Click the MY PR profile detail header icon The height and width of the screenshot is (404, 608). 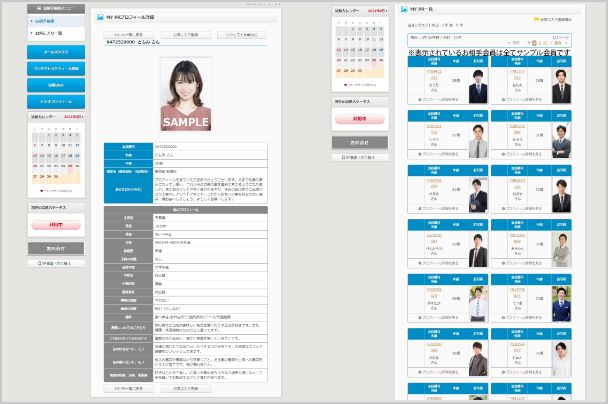[x=98, y=18]
